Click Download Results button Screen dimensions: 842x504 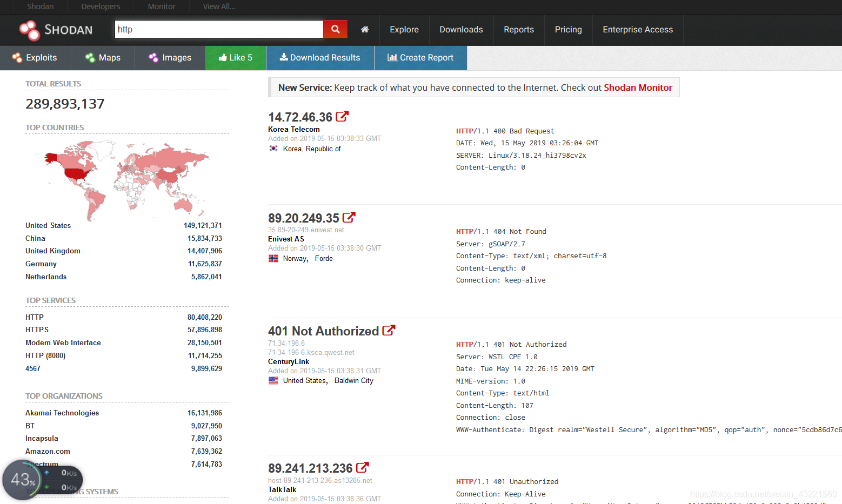point(320,58)
